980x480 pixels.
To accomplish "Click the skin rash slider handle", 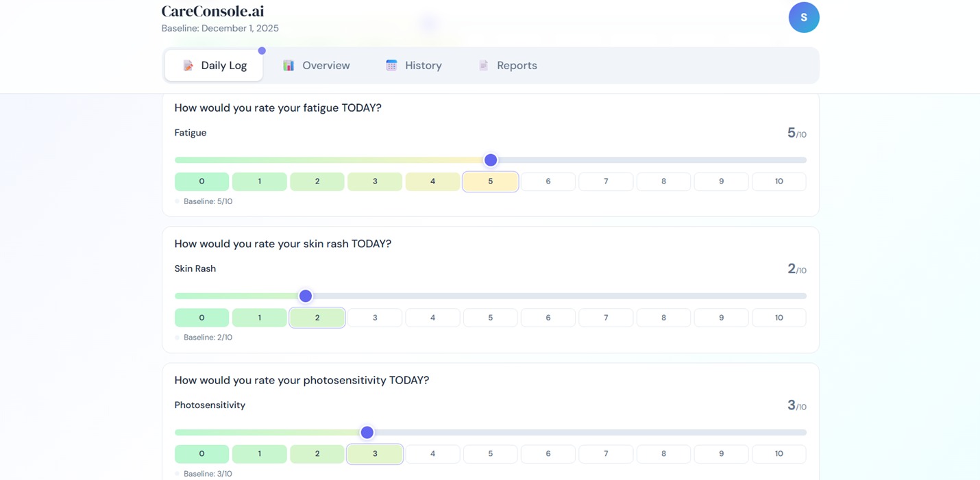I will coord(306,296).
